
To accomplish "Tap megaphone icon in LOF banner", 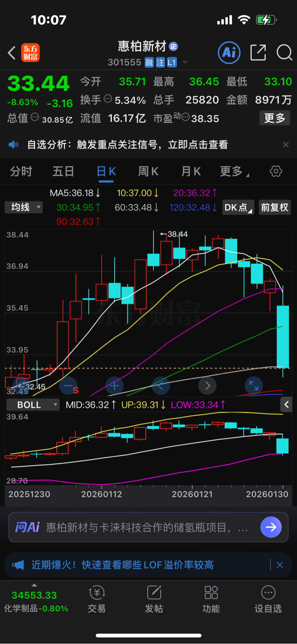I will [18, 565].
